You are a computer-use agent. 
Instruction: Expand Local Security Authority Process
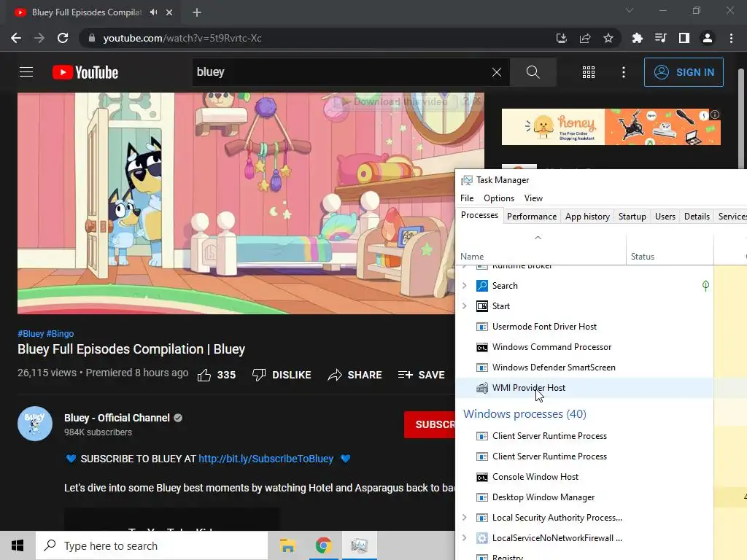465,517
